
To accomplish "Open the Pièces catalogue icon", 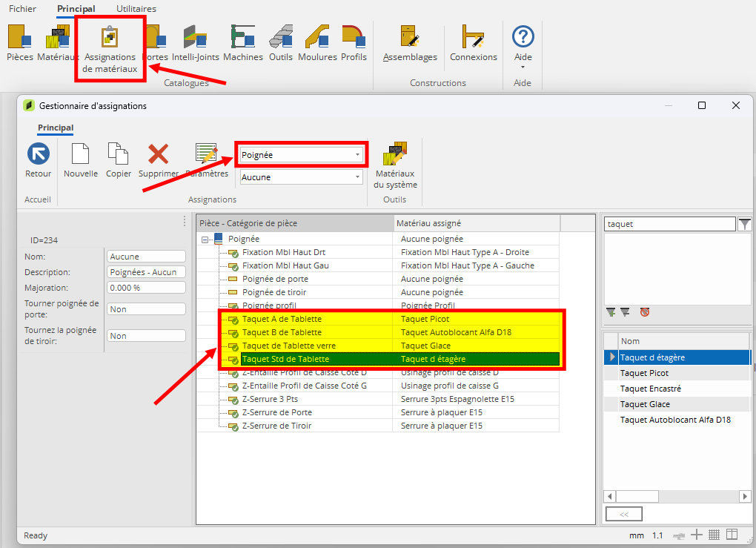I will pos(20,42).
